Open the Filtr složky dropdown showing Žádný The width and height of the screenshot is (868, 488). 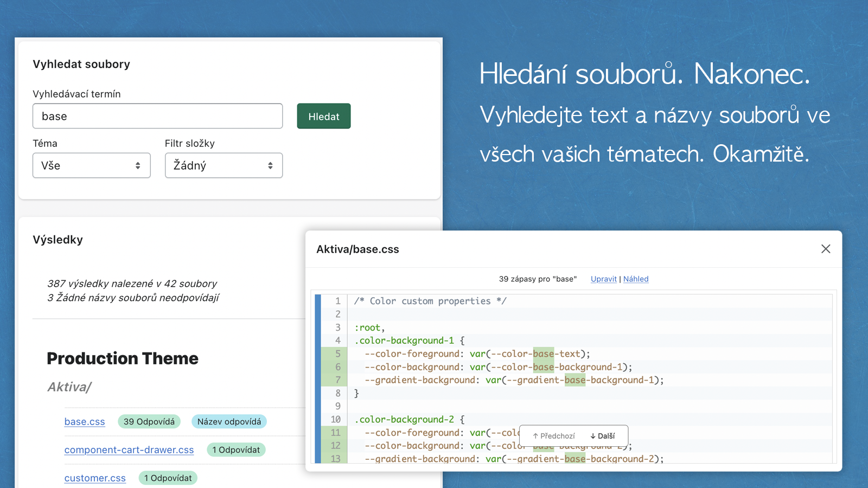click(224, 165)
